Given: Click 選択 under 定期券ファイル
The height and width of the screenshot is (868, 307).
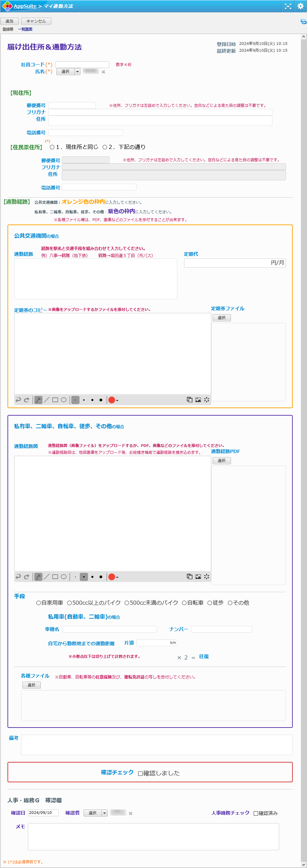Looking at the screenshot, I should point(222,318).
